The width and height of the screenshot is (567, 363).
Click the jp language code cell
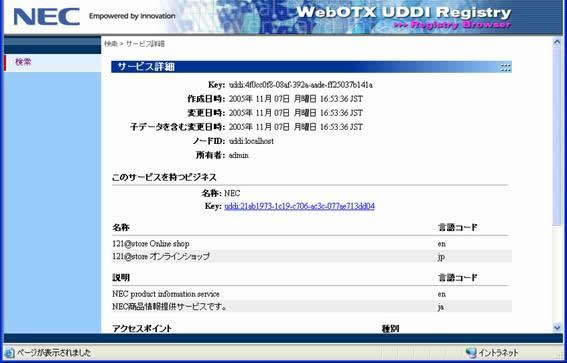pyautogui.click(x=441, y=257)
